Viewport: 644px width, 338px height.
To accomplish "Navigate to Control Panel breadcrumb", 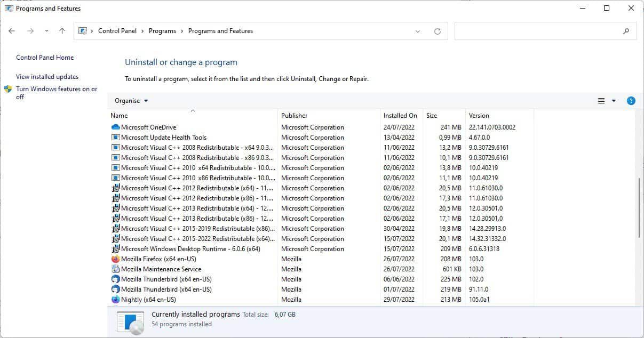I will tap(117, 31).
